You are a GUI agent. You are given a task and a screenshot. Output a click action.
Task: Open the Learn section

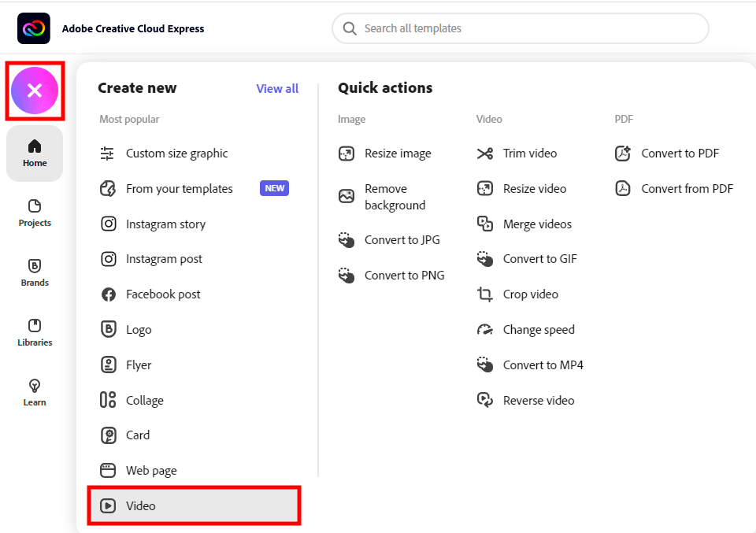coord(35,393)
